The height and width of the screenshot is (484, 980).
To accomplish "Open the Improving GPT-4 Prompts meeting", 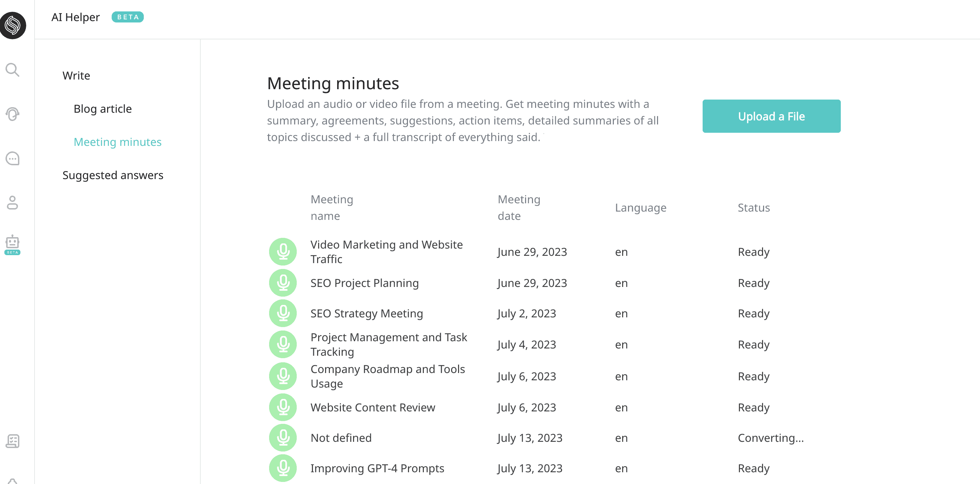I will tap(378, 468).
